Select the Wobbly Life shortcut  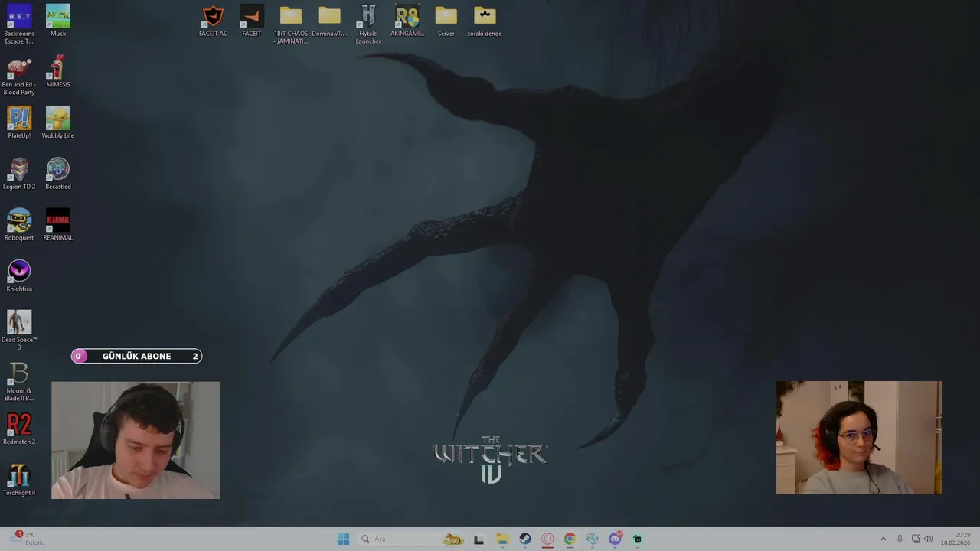(58, 122)
